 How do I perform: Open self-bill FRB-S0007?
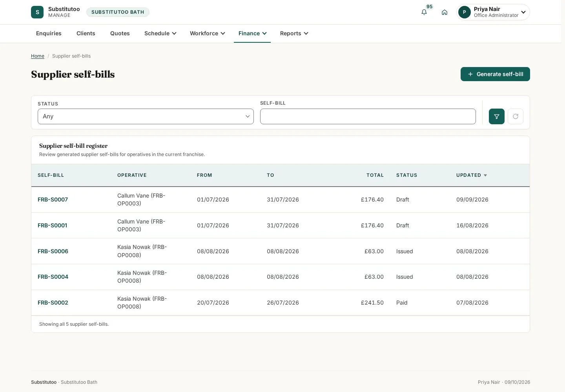point(53,200)
